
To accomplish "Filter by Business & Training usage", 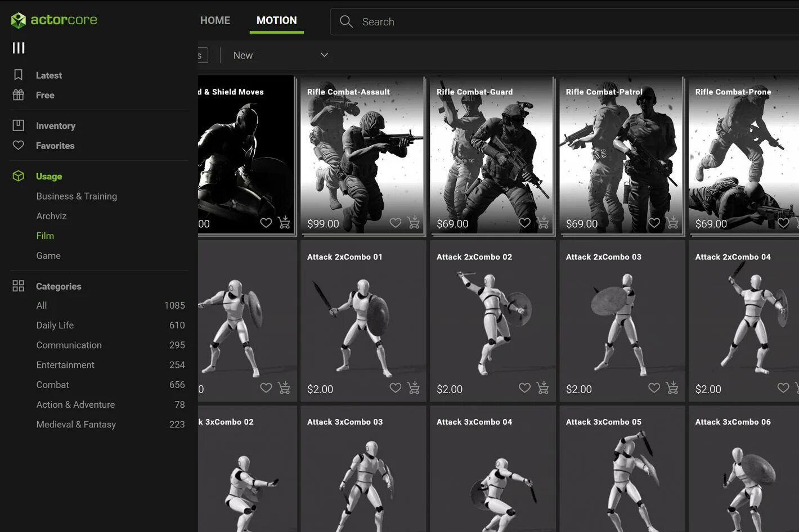I will point(77,196).
